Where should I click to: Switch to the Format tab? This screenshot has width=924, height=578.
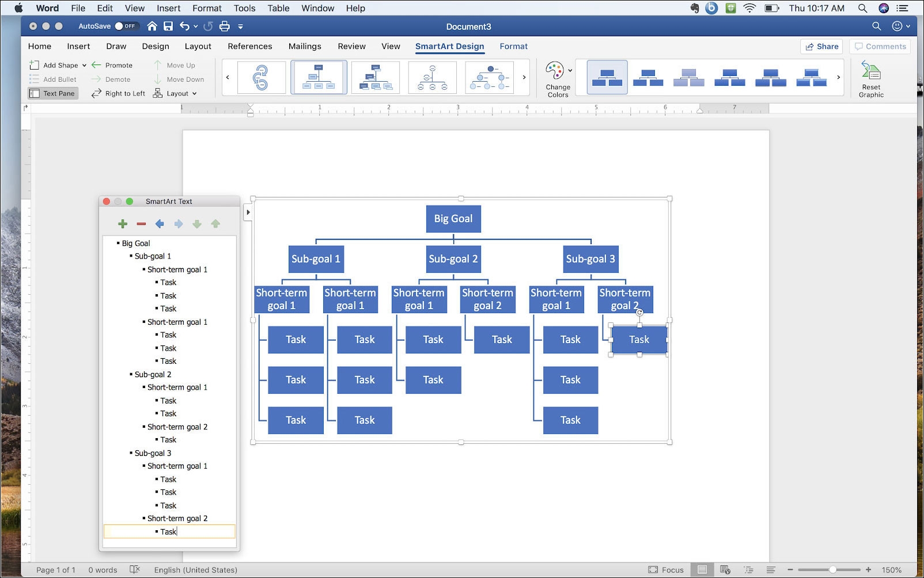(x=513, y=46)
